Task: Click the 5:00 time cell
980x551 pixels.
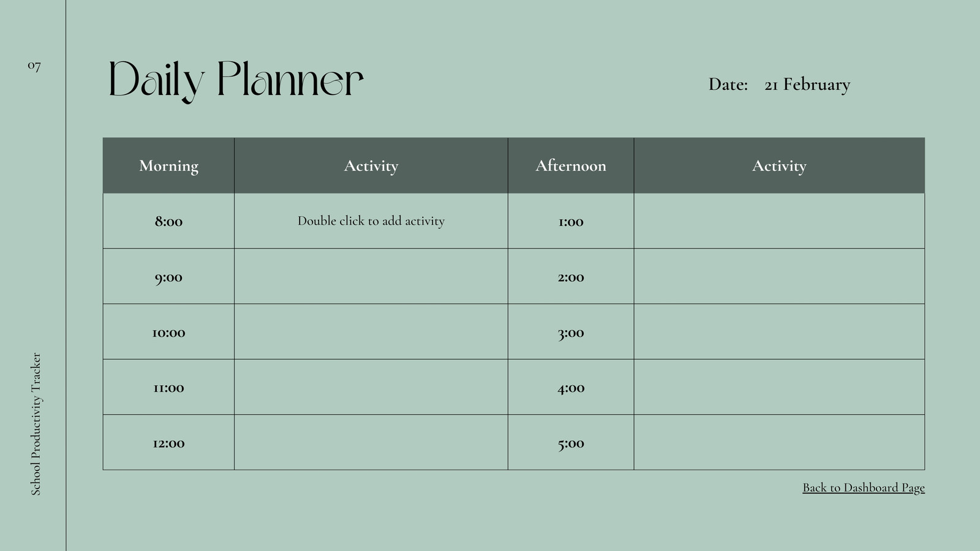Action: (571, 443)
